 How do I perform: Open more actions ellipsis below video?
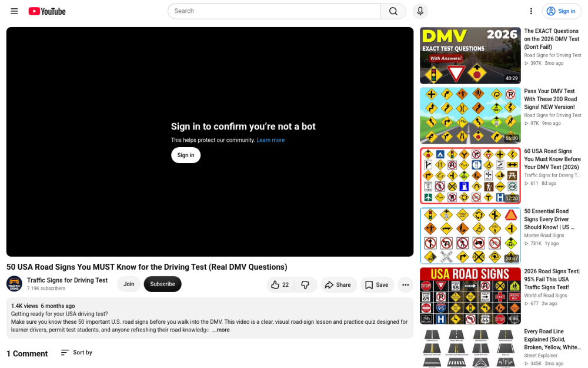(405, 284)
